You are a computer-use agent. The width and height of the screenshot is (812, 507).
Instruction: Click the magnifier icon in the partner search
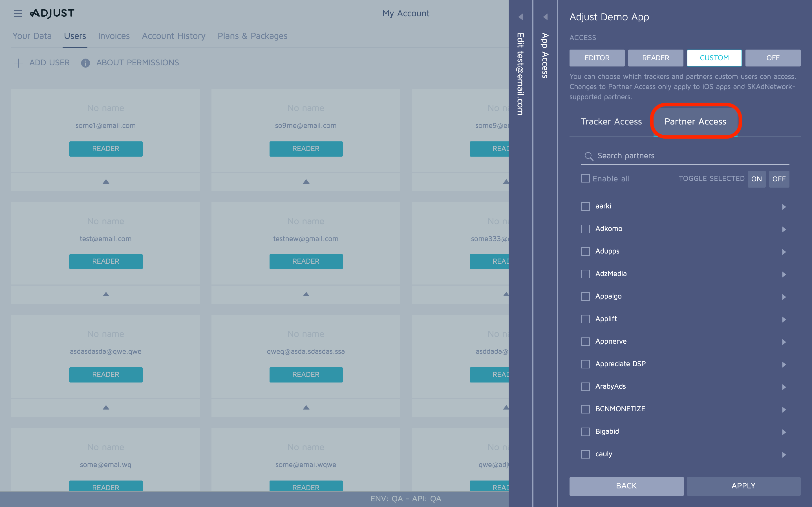tap(589, 156)
